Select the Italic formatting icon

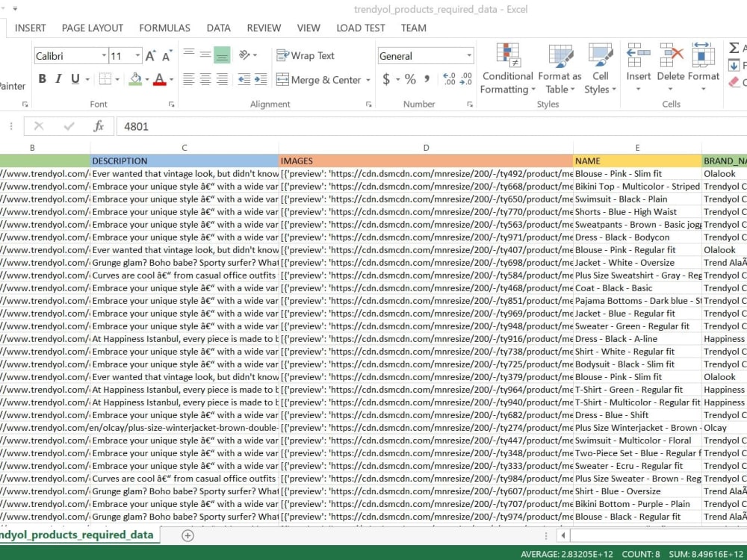[x=58, y=78]
